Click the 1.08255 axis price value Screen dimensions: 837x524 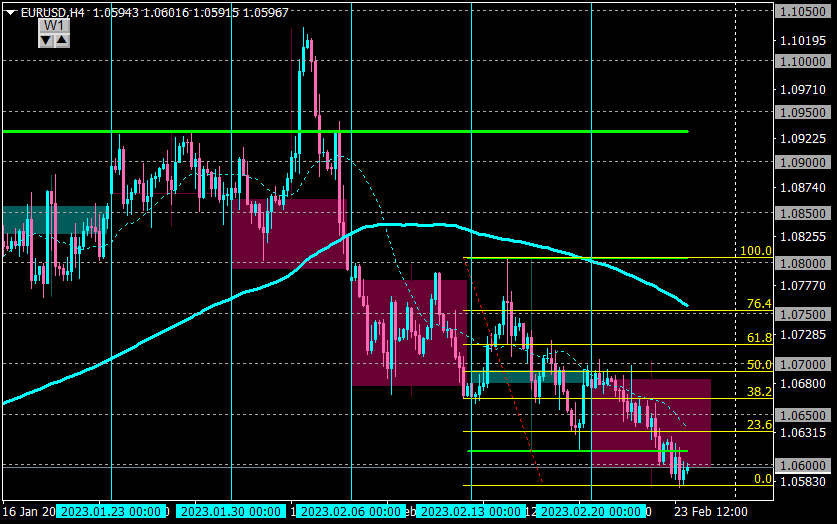tap(803, 236)
